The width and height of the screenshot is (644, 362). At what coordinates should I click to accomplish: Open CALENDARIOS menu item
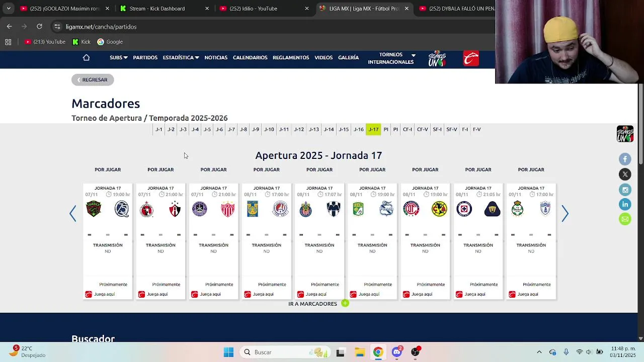click(250, 58)
